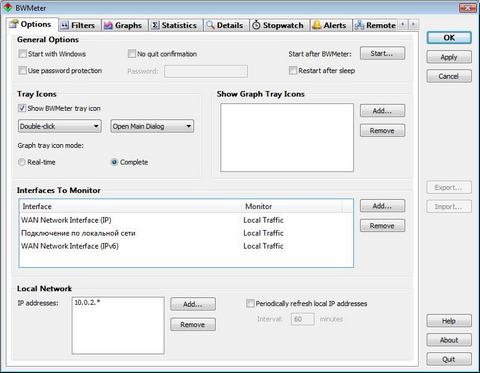The width and height of the screenshot is (480, 373).
Task: Click the Options tab icon
Action: pyautogui.click(x=14, y=24)
